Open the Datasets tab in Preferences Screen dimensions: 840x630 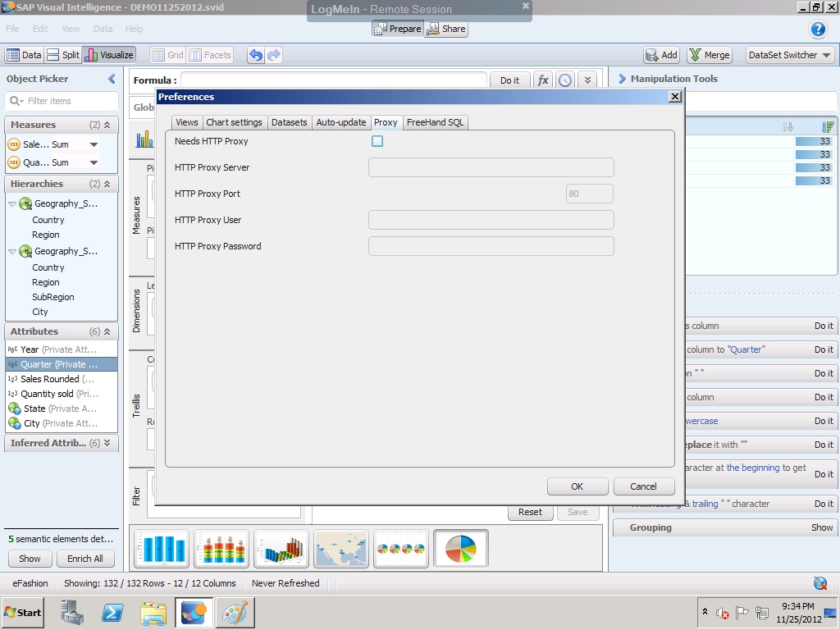point(290,123)
